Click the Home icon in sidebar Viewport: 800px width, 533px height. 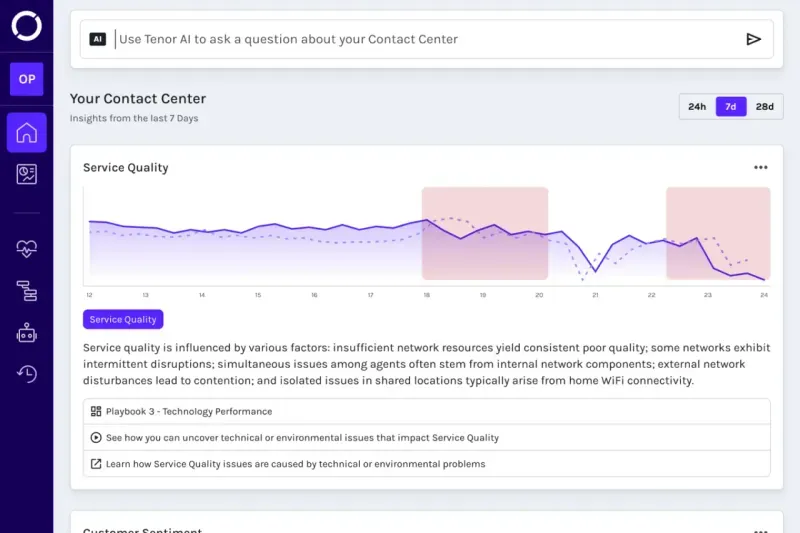26,132
